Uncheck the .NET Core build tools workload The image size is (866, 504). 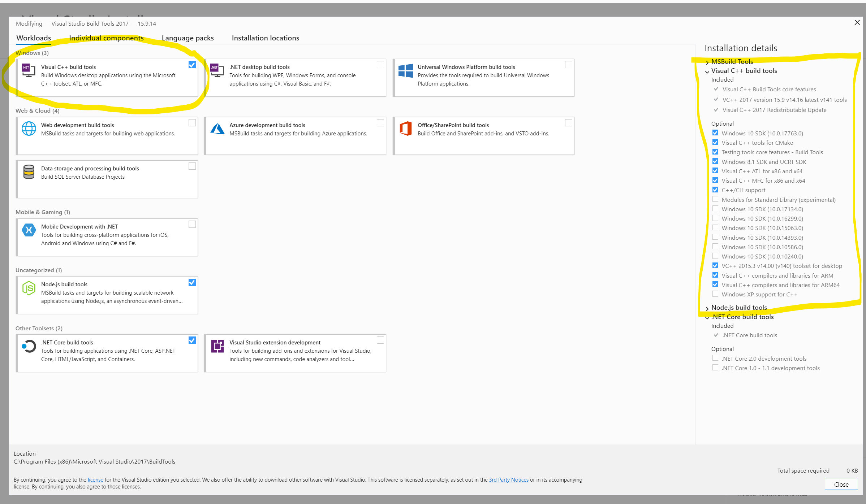[192, 340]
